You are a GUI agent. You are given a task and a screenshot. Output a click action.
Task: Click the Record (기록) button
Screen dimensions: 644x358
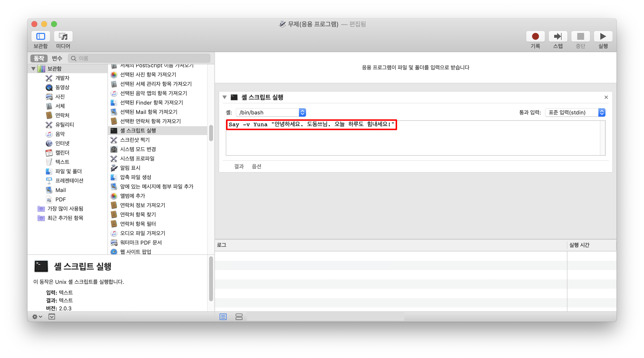click(535, 37)
